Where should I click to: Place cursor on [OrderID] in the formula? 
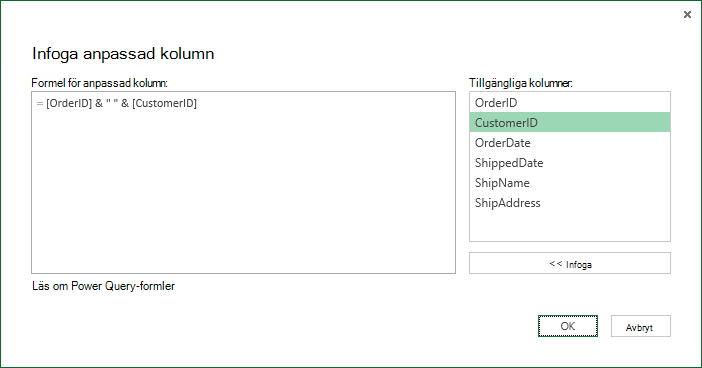(x=69, y=103)
